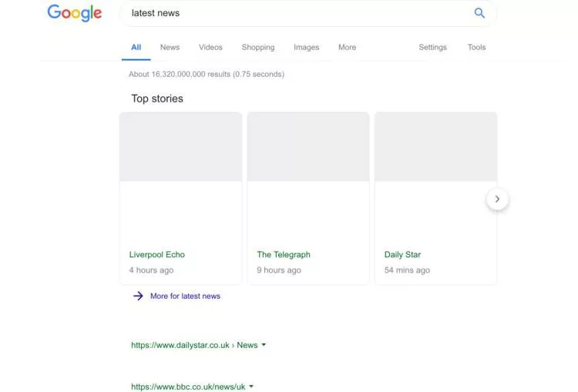Open the Shopping tab
This screenshot has width=578, height=392.
257,47
